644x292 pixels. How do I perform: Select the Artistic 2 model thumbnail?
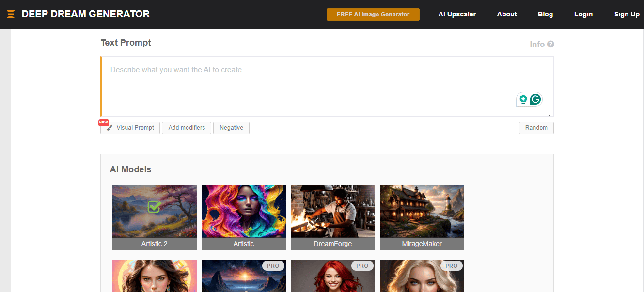pyautogui.click(x=155, y=217)
